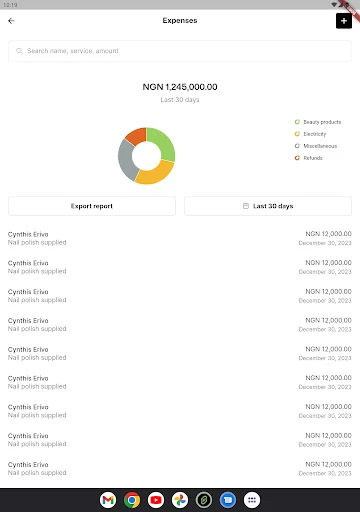The image size is (360, 512).
Task: Click the Export report button
Action: (x=92, y=206)
